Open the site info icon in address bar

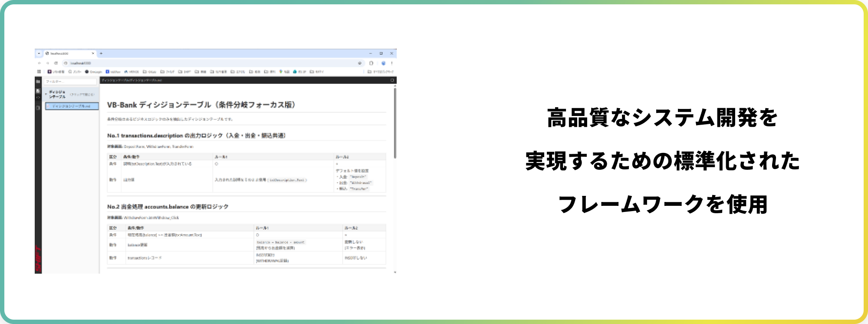[x=66, y=63]
